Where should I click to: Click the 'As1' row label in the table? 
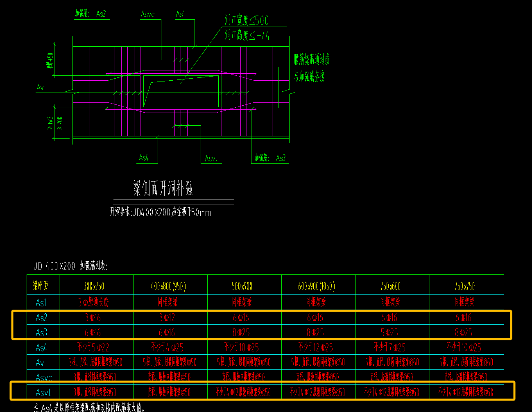coord(41,303)
